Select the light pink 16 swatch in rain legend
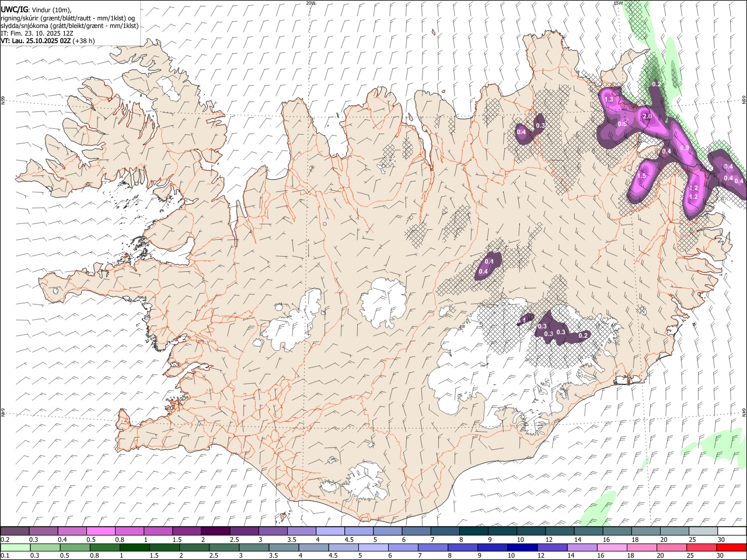The image size is (747, 560). 611,548
